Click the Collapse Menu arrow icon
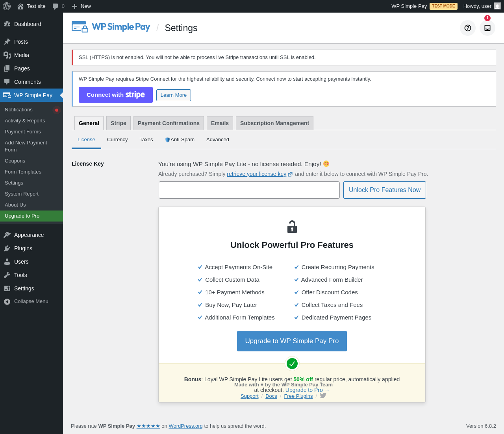504x434 pixels. (7, 301)
